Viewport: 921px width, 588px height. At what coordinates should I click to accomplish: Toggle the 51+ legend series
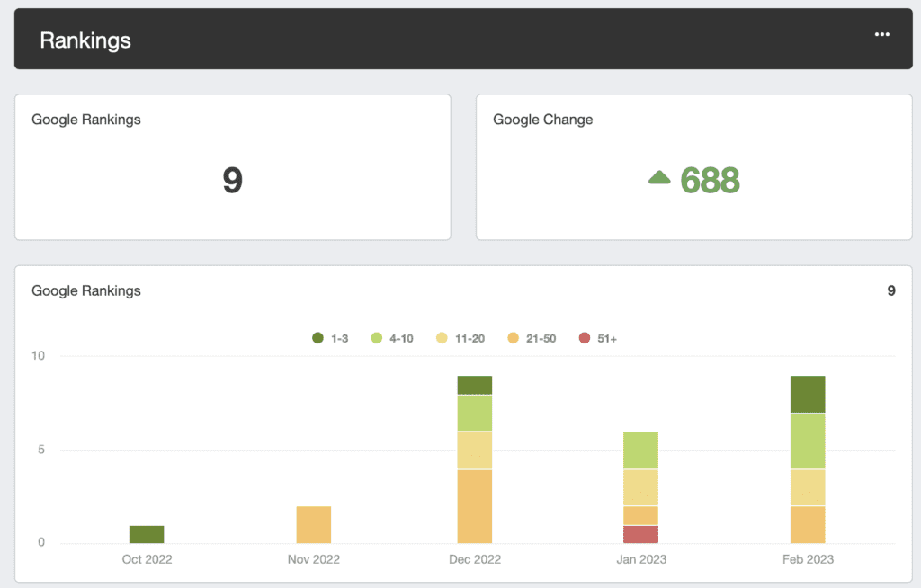(x=598, y=338)
